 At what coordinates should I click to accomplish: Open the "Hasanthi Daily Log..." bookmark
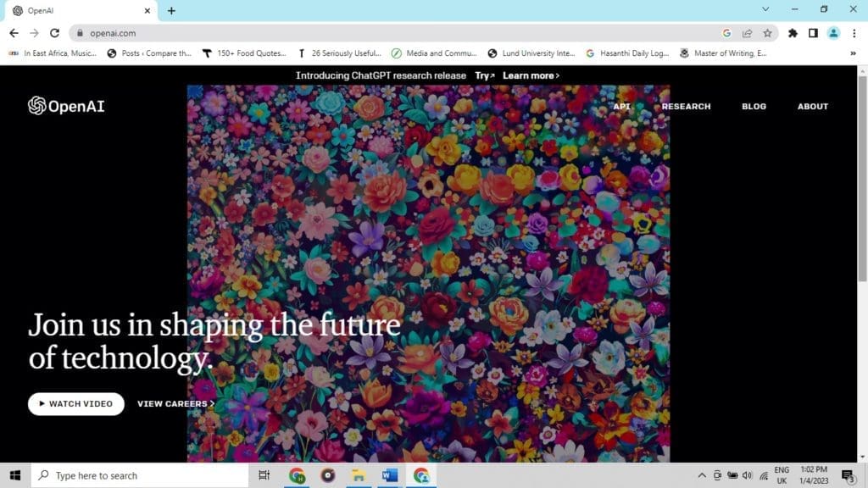(628, 53)
